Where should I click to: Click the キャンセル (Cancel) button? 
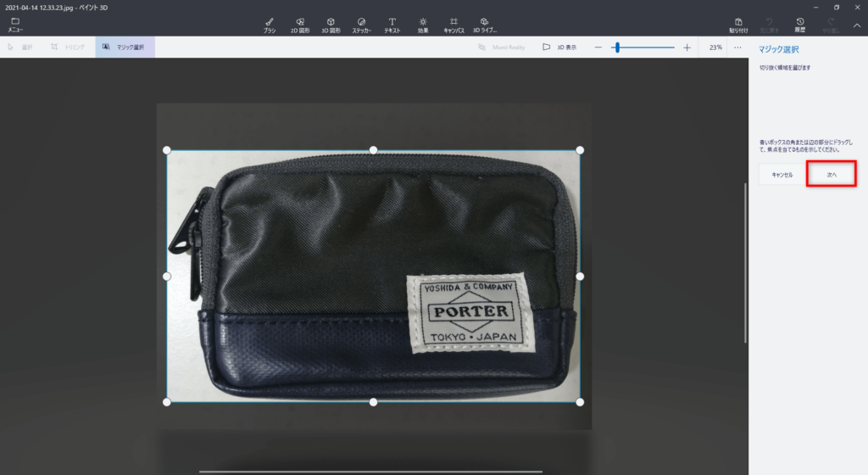(x=782, y=175)
